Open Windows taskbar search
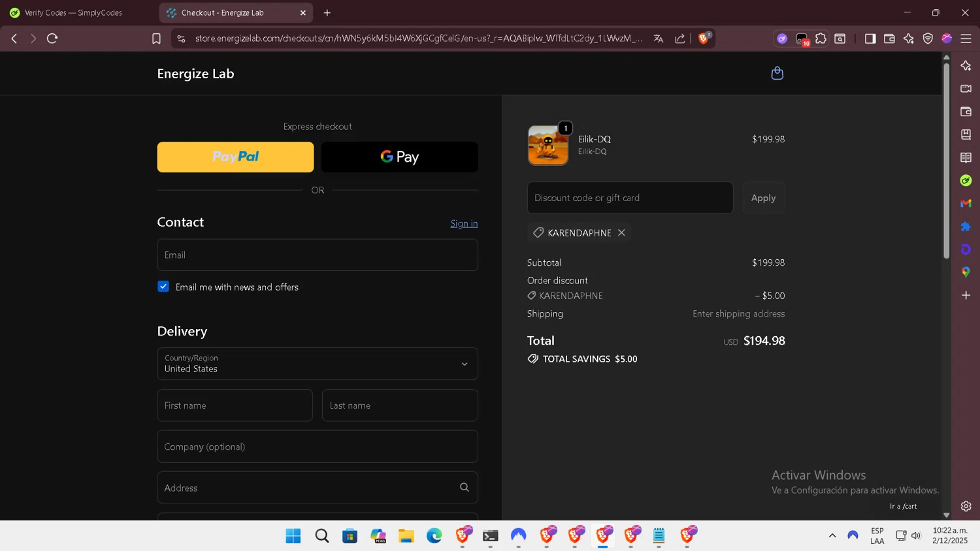This screenshot has height=551, width=980. 321,536
